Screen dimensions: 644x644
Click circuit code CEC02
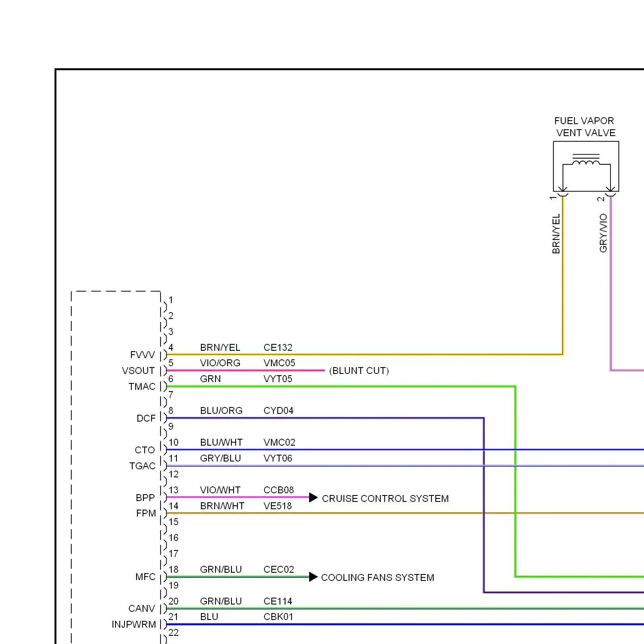[279, 569]
